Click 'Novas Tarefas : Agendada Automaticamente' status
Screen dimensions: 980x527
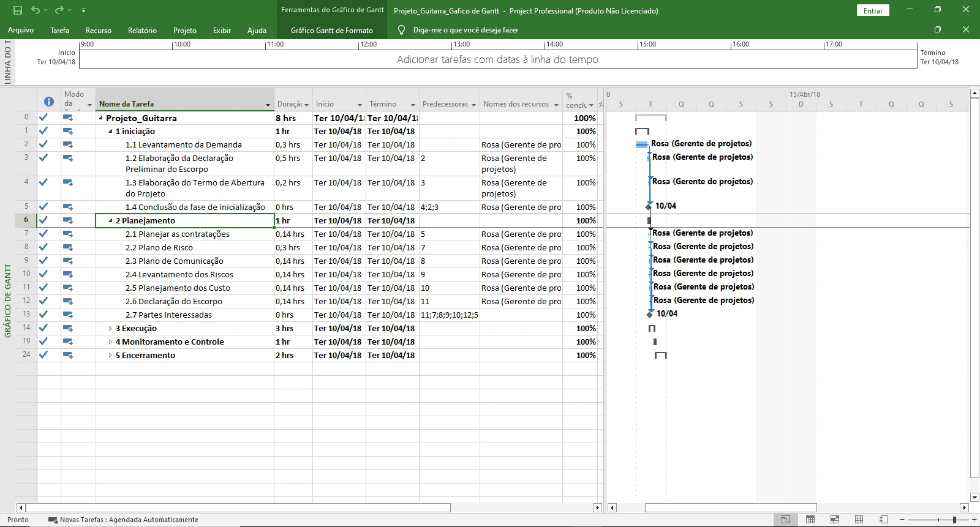tap(123, 520)
